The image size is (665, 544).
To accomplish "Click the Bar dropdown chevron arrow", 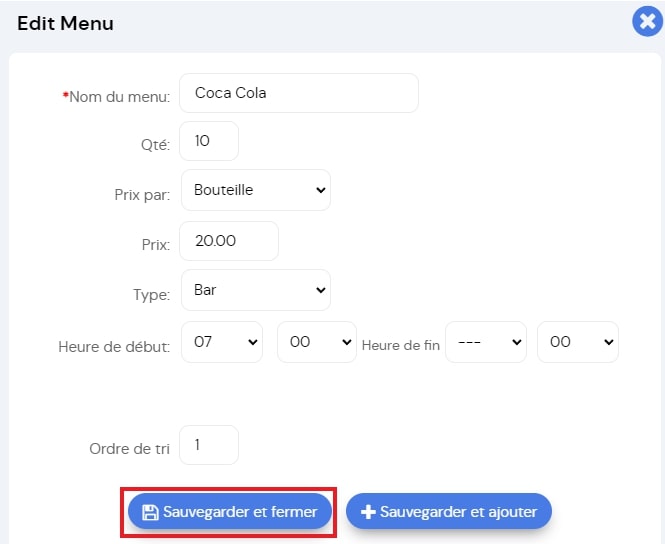I will point(321,290).
